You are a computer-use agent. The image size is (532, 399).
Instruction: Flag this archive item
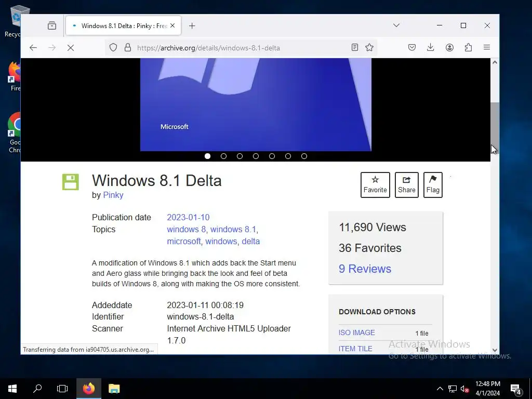pos(433,185)
